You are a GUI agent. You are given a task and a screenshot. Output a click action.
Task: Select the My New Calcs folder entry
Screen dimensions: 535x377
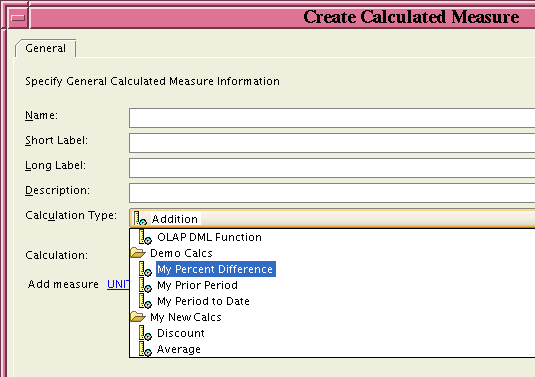click(186, 317)
